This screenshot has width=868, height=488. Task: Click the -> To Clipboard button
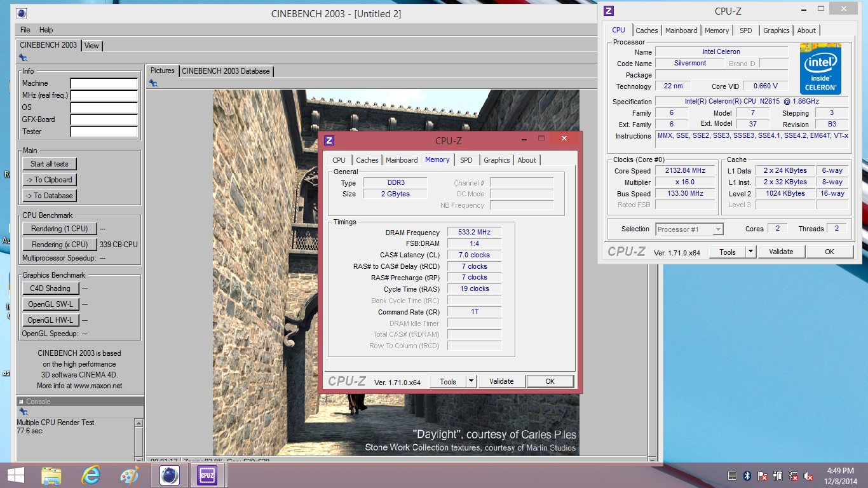click(50, 180)
